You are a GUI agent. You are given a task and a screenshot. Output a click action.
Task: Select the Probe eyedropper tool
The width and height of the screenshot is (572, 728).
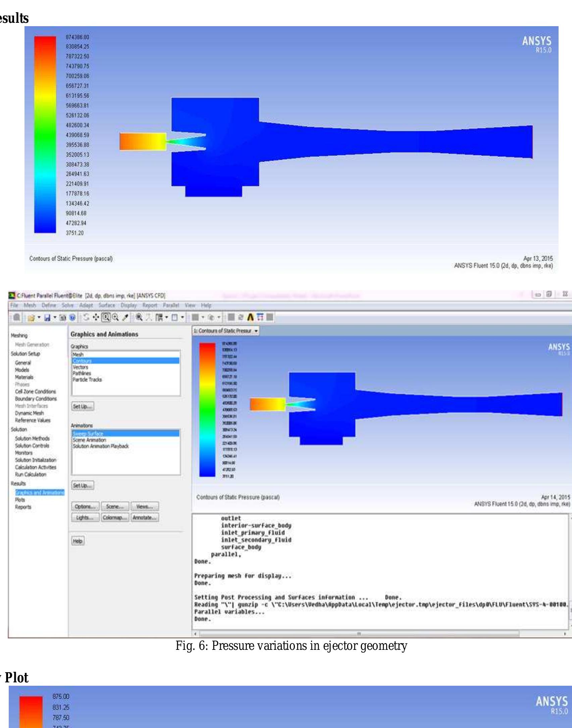coord(125,317)
